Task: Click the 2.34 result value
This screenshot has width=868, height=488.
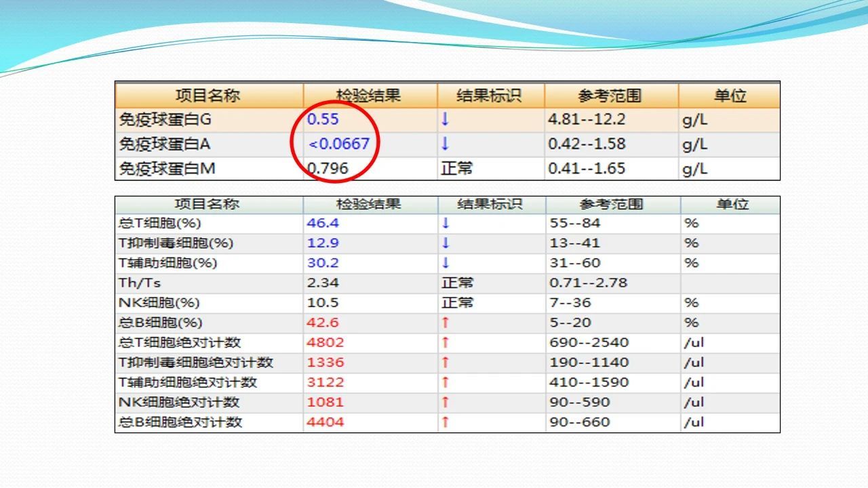Action: (x=323, y=283)
